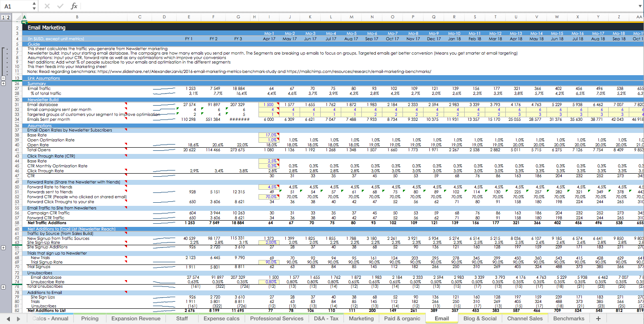
Task: Select column B header
Action: (x=77, y=17)
